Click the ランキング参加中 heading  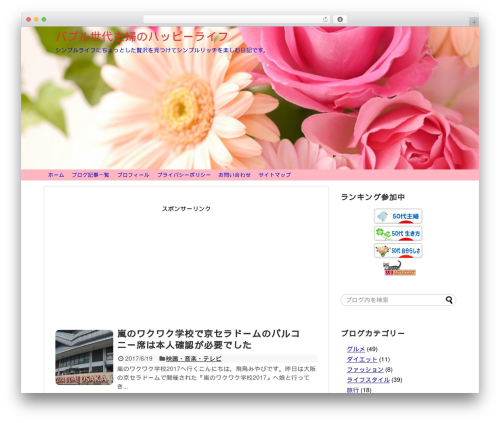(373, 197)
